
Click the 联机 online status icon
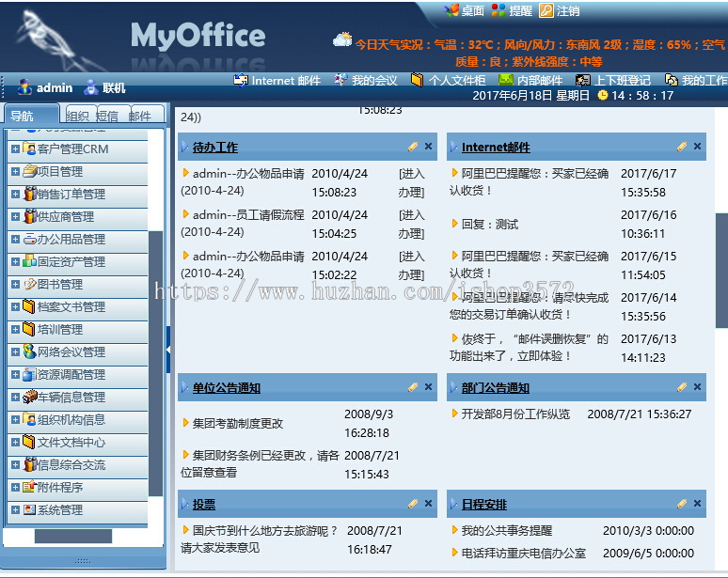pos(91,87)
